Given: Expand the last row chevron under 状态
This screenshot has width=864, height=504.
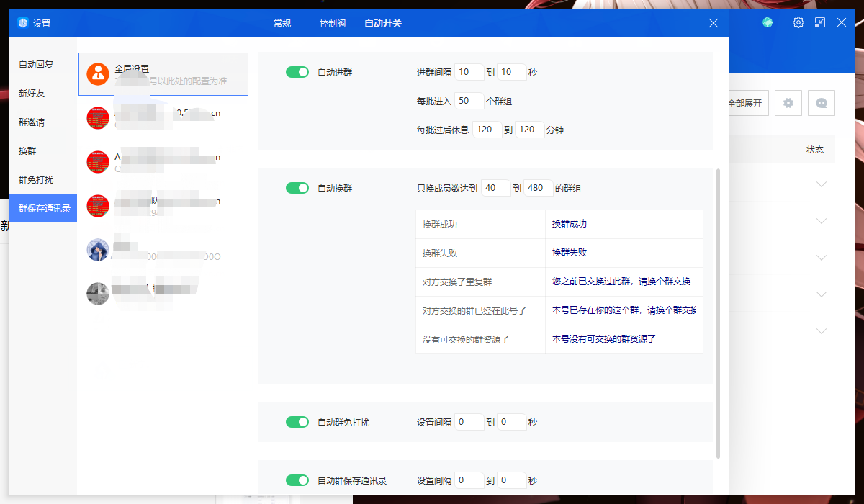Looking at the screenshot, I should click(822, 331).
